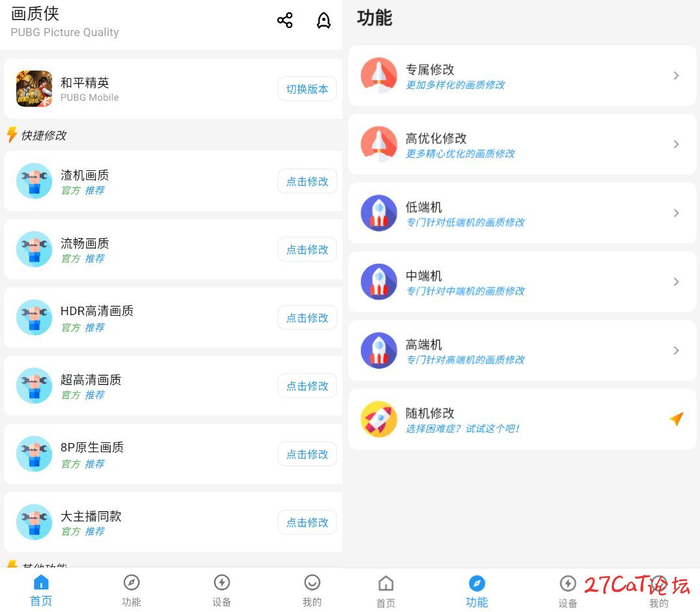Click the blue rocket icon for 低端机
The image size is (700, 612).
378,213
